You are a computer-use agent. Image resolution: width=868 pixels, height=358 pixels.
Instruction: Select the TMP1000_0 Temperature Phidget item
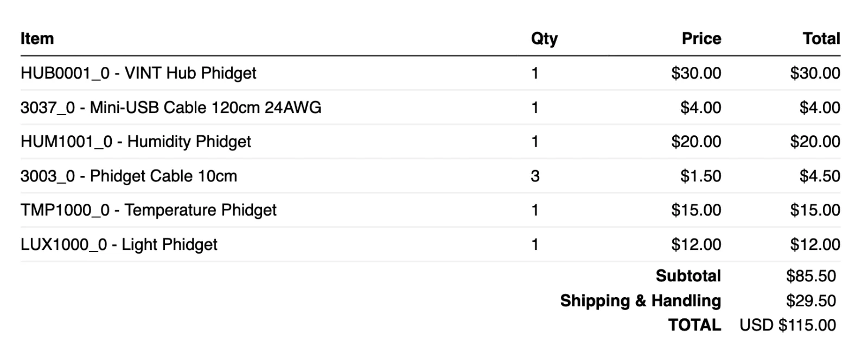[x=149, y=210]
